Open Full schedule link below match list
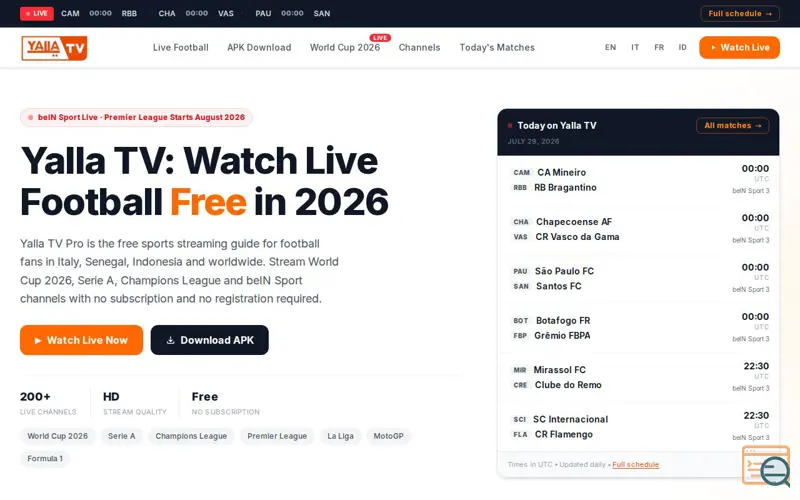The width and height of the screenshot is (800, 500). (x=636, y=464)
